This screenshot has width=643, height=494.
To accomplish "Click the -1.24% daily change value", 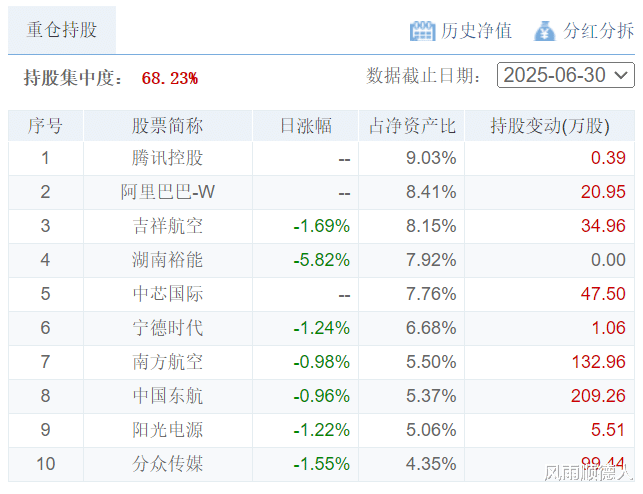I will [322, 328].
